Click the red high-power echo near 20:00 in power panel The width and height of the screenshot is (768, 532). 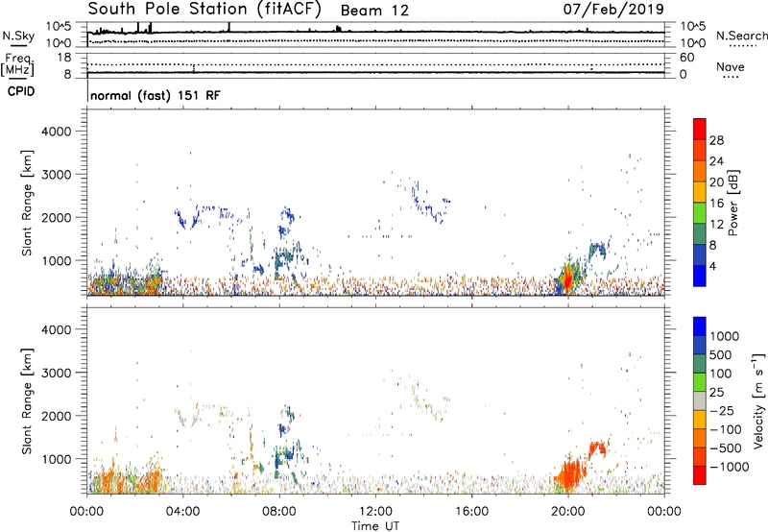click(567, 280)
